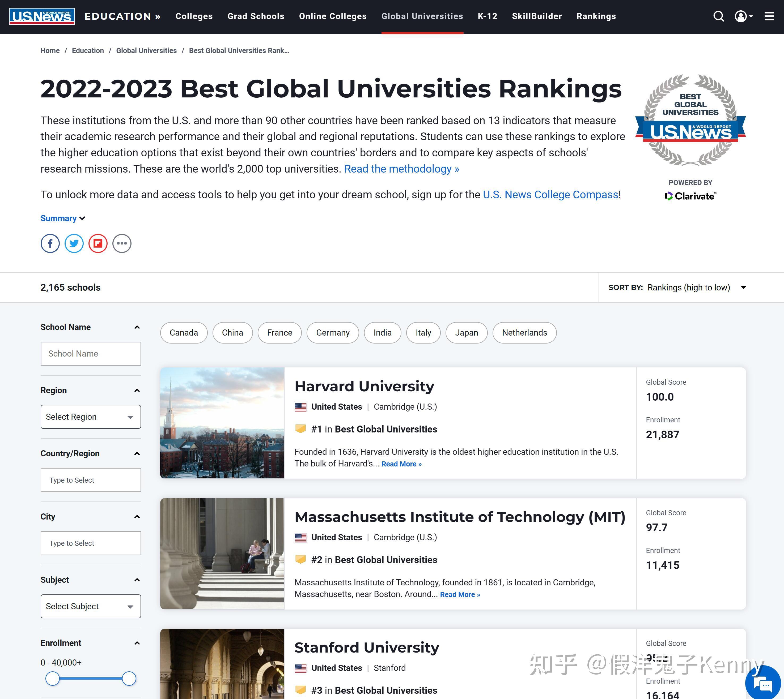
Task: Open more sharing options ellipsis icon
Action: (x=122, y=243)
